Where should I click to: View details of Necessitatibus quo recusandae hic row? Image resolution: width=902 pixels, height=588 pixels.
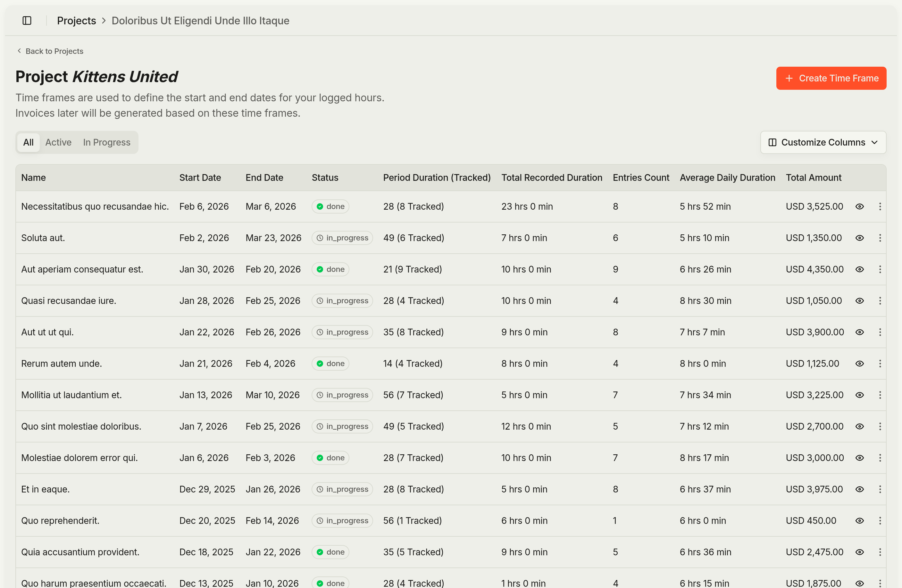[x=860, y=206]
